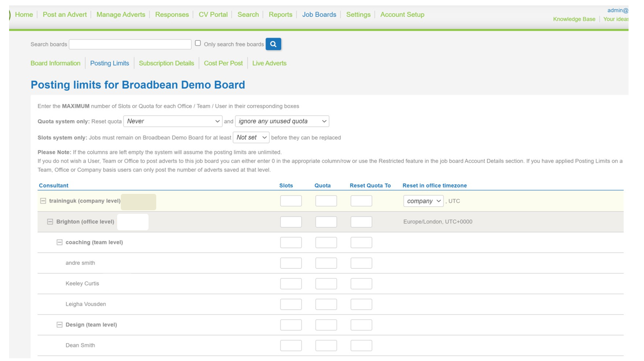644x361 pixels.
Task: Collapse the Design team level row
Action: click(x=59, y=324)
